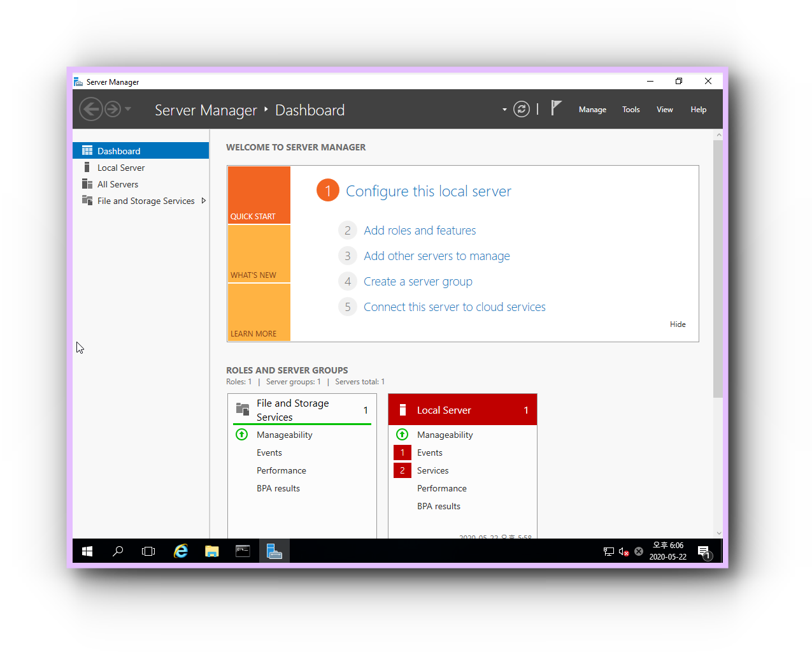Click Connect this server to cloud services
Viewport: 812px width, 652px height.
455,307
